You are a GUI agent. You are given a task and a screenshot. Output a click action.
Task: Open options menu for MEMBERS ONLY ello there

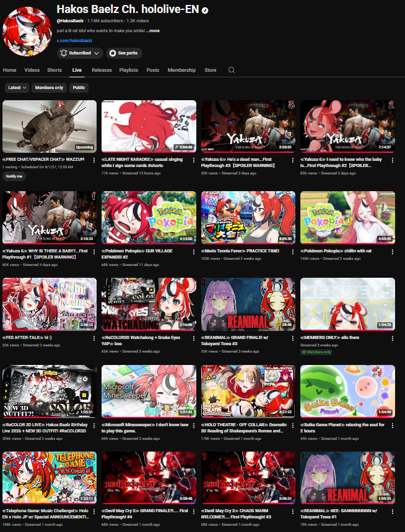point(393,338)
